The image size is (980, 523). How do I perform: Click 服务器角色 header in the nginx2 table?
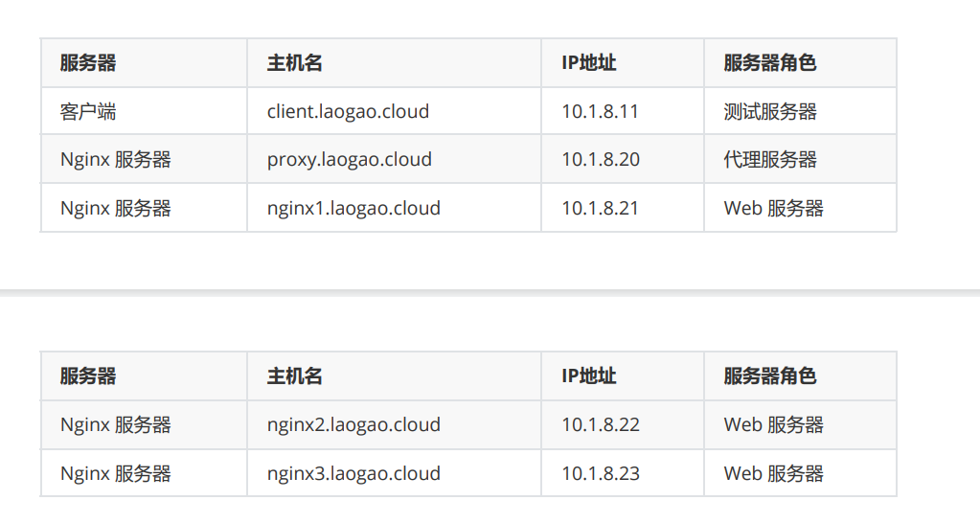pos(770,376)
